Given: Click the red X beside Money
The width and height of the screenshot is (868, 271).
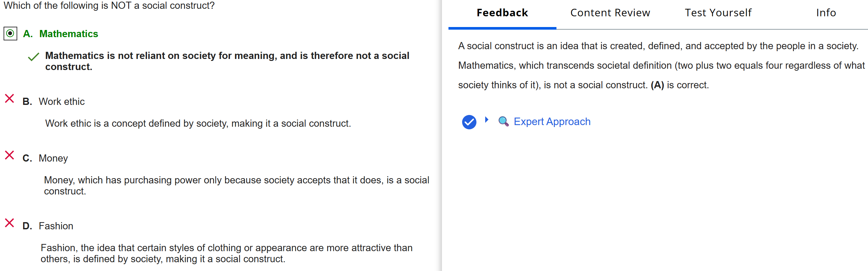Looking at the screenshot, I should 9,155.
